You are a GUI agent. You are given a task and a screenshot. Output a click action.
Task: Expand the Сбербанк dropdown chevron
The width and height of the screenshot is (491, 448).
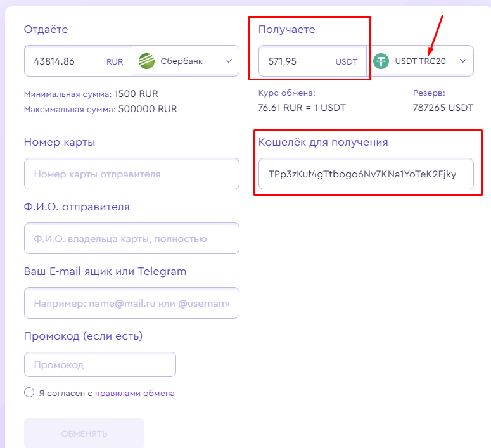point(229,61)
